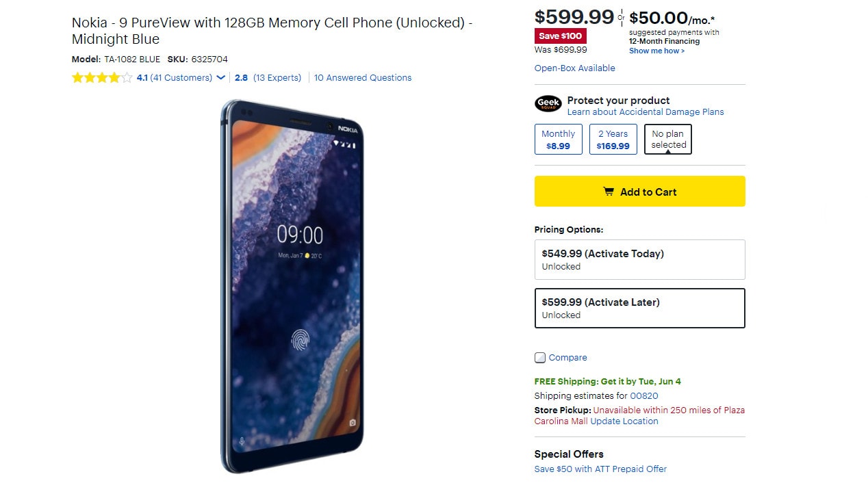
Task: Click the Nokia 9 PureView product image
Action: pyautogui.click(x=292, y=286)
